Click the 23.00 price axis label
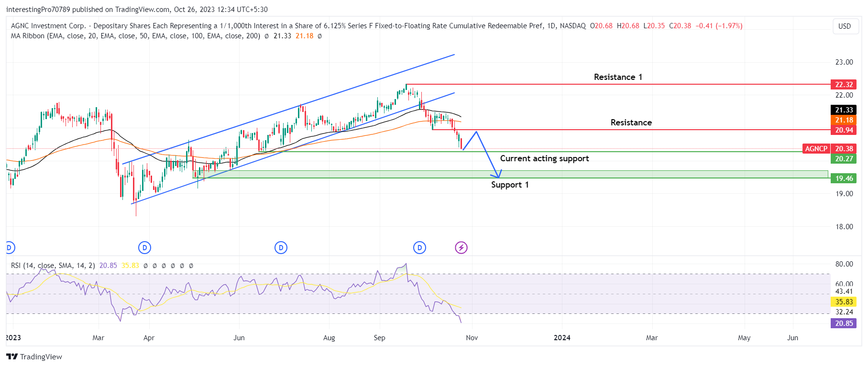The height and width of the screenshot is (367, 868). point(844,62)
